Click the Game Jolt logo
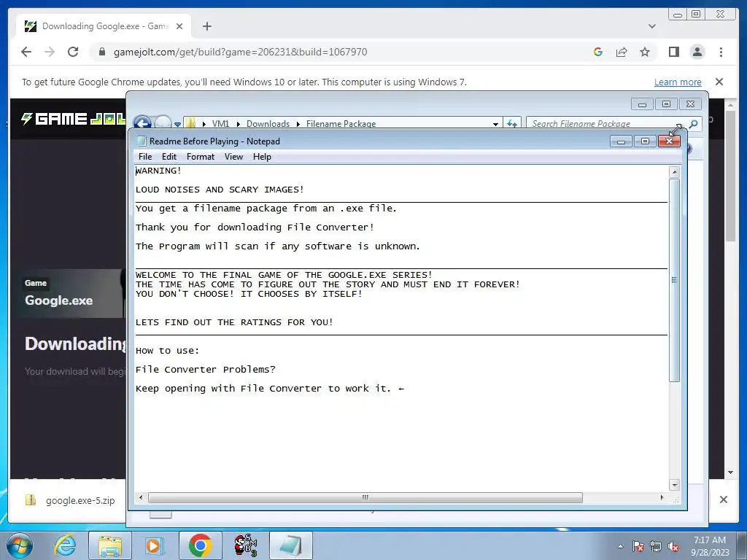This screenshot has width=747, height=560. (74, 119)
